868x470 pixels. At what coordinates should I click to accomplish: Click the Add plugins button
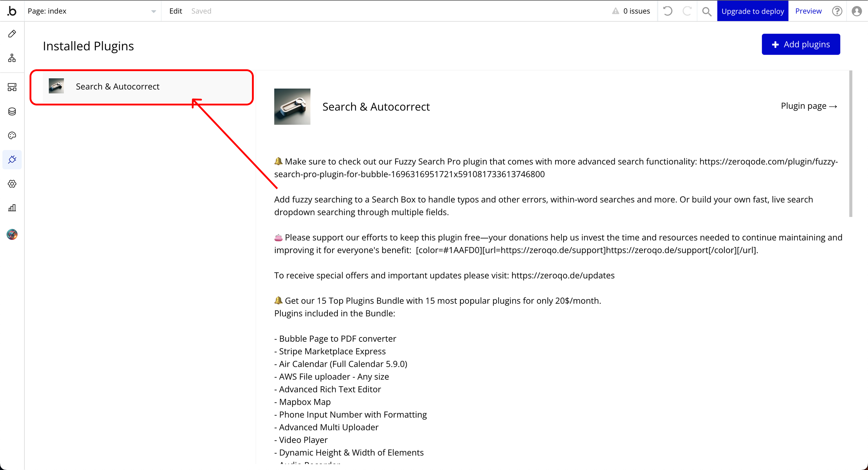[801, 44]
